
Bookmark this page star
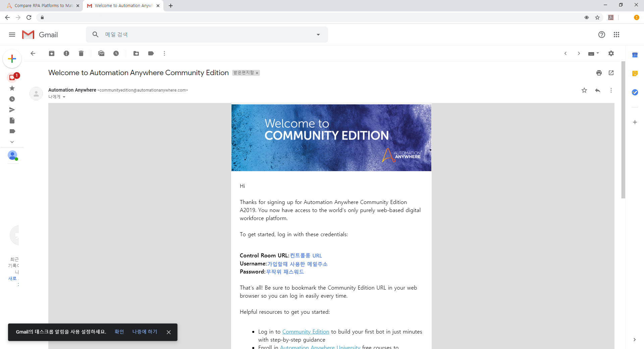point(597,17)
